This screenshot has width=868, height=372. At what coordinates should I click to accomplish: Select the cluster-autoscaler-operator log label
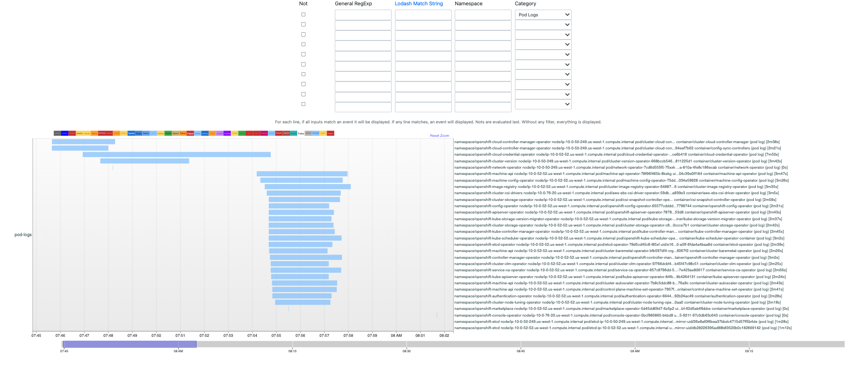click(619, 283)
